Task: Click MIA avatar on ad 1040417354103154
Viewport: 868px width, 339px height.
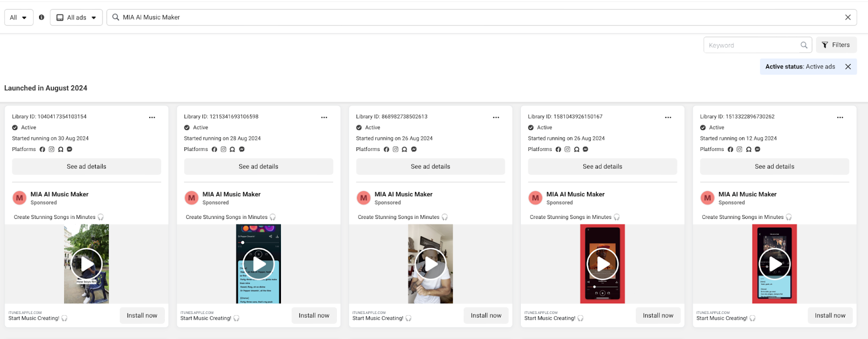Action: pyautogui.click(x=20, y=198)
